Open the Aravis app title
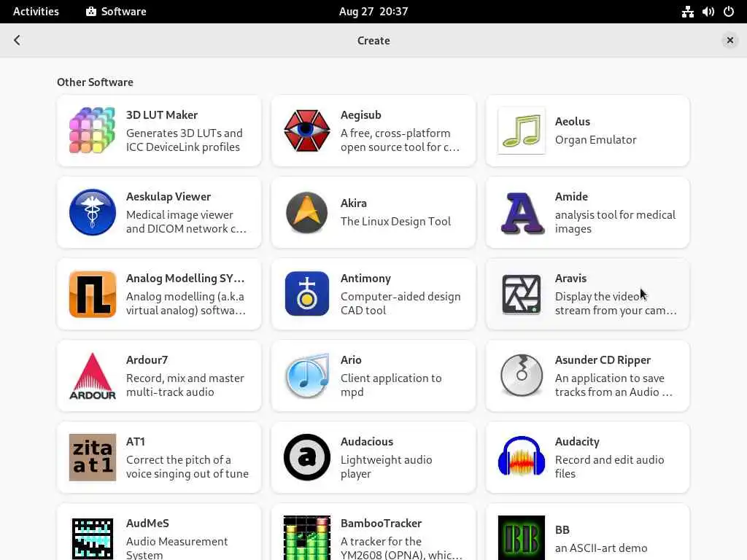This screenshot has width=747, height=560. pyautogui.click(x=570, y=278)
